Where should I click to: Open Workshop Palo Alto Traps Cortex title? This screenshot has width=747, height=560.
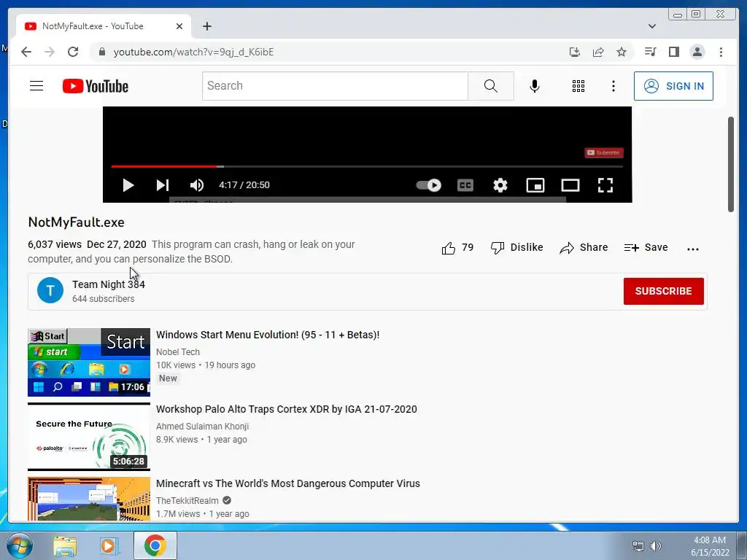coord(286,409)
